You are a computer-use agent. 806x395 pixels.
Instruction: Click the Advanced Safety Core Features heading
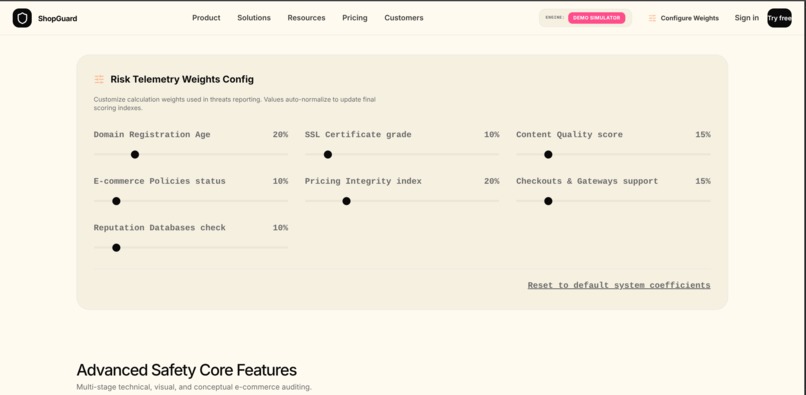(187, 370)
